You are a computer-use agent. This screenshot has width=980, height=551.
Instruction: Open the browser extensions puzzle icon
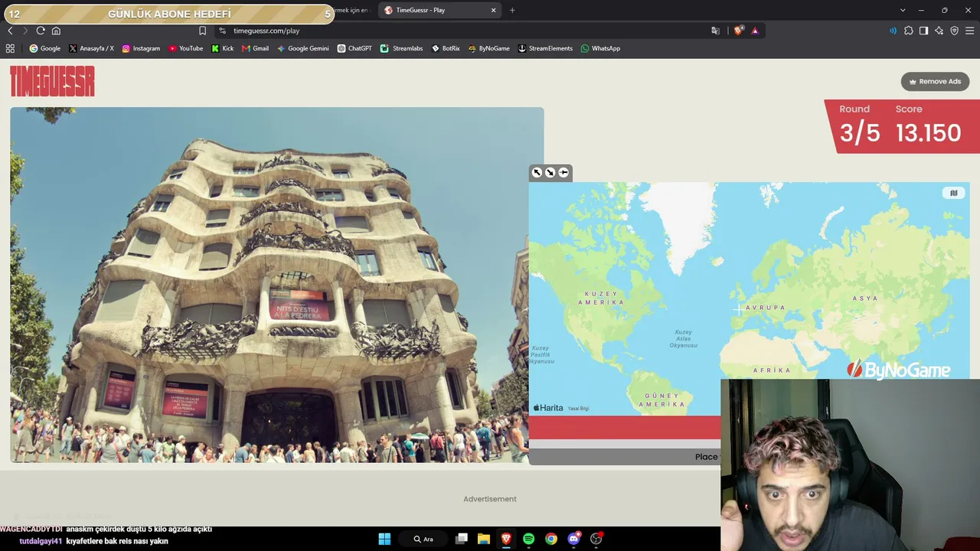pos(909,31)
